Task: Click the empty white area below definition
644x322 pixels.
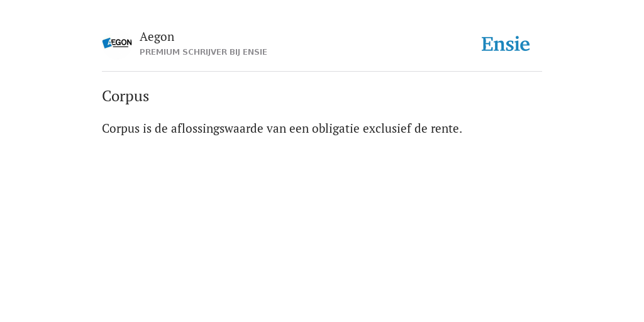Action: (x=322, y=226)
